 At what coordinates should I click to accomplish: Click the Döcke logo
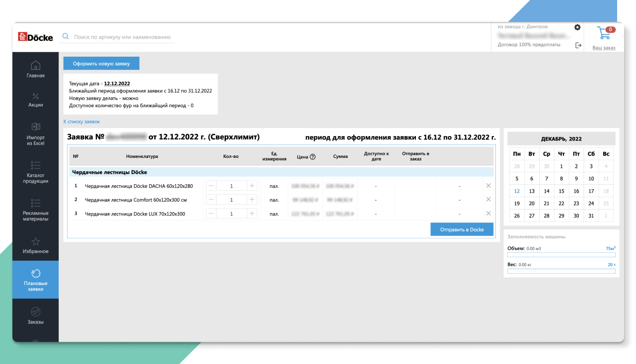[35, 37]
